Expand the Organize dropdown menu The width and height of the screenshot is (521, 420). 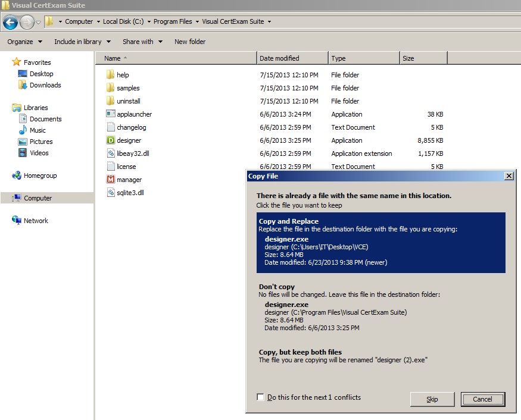click(24, 42)
